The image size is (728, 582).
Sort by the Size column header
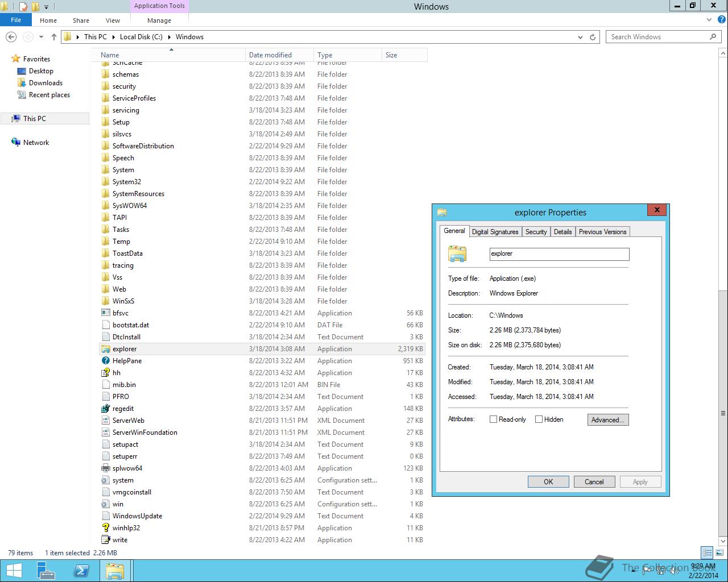[404, 55]
